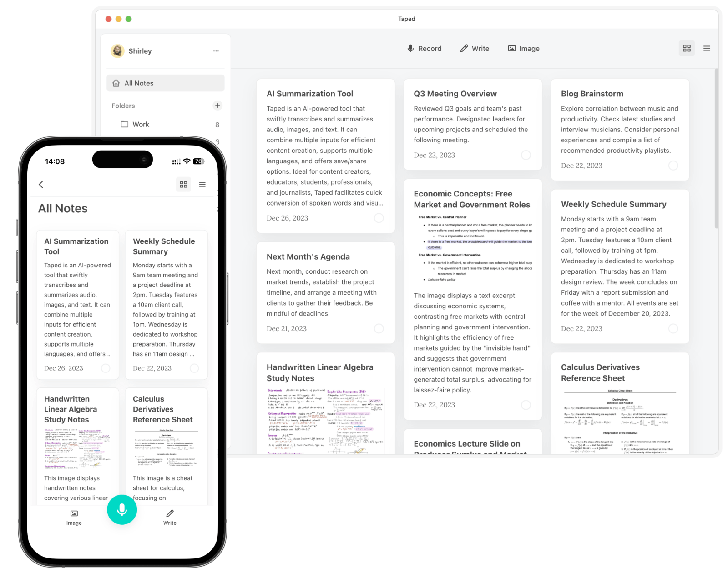Click the folder icon beside Work
The image size is (728, 588).
coord(124,124)
